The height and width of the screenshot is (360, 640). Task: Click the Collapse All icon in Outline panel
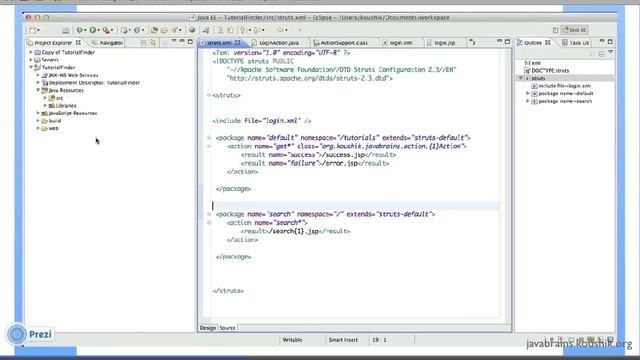(602, 54)
